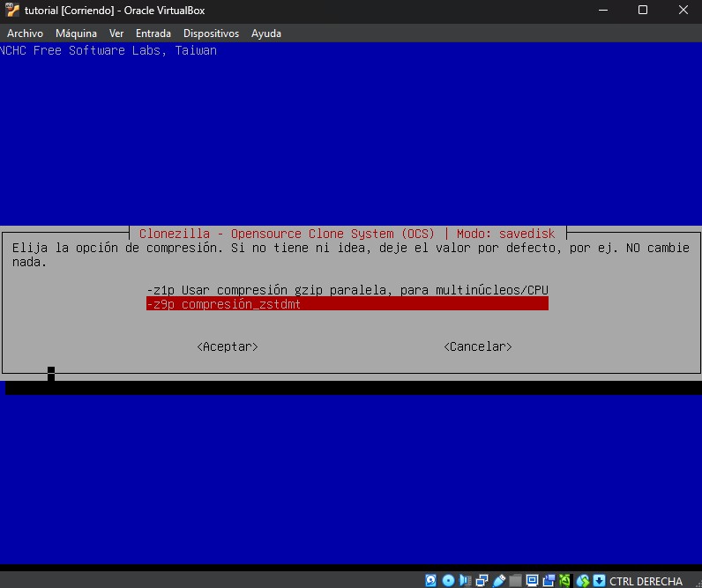Click the display settings status icon
The width and height of the screenshot is (702, 588).
pos(532,581)
